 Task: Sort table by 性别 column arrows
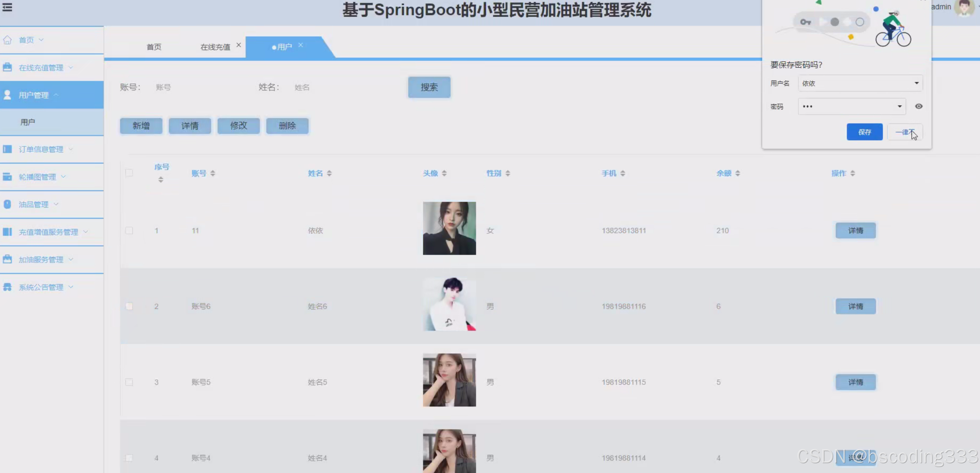[x=508, y=173]
